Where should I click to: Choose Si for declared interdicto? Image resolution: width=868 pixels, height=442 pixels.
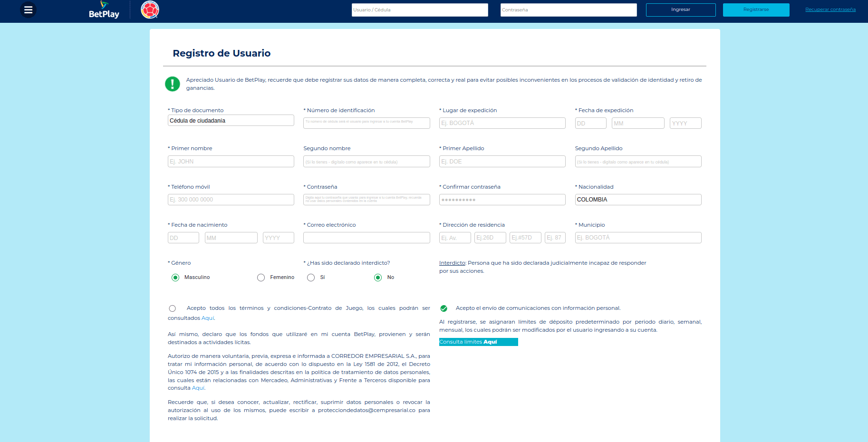[311, 278]
